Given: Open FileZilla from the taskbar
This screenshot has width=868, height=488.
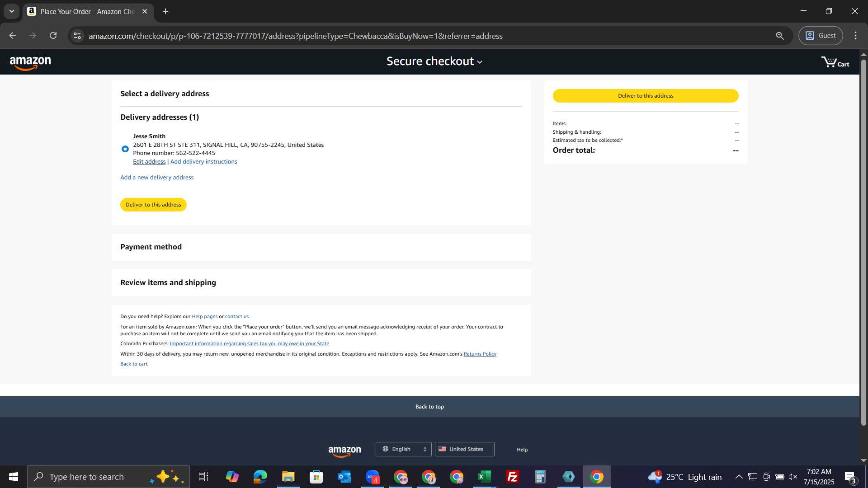Looking at the screenshot, I should pyautogui.click(x=513, y=477).
